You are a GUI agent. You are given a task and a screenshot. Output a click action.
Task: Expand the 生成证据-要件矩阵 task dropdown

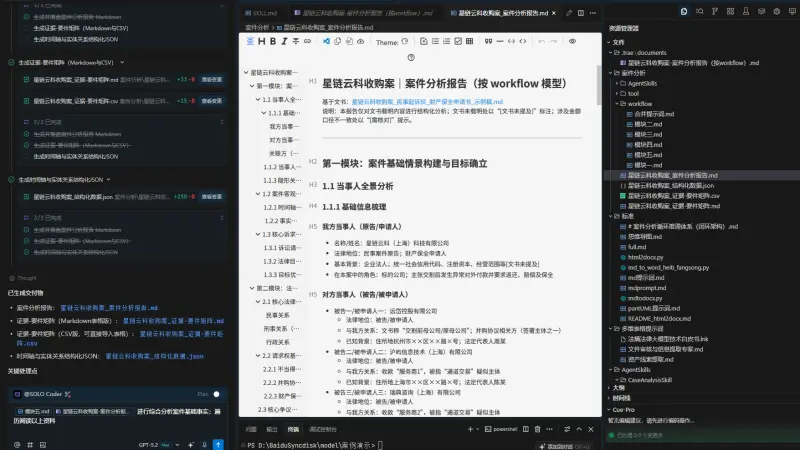122,62
